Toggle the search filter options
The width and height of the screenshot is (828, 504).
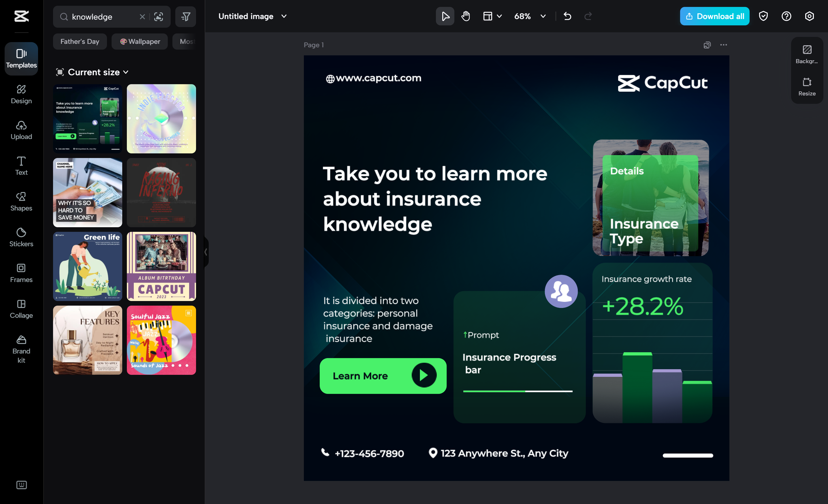185,16
